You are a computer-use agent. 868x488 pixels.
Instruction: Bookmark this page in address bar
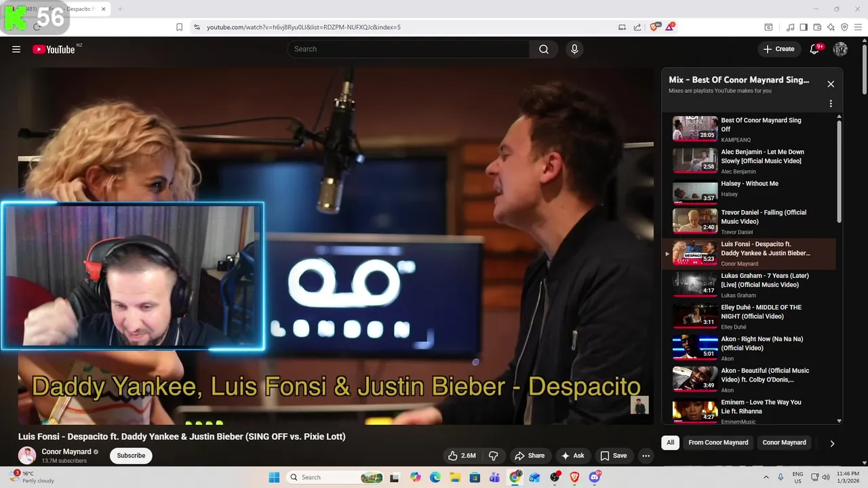pos(179,27)
